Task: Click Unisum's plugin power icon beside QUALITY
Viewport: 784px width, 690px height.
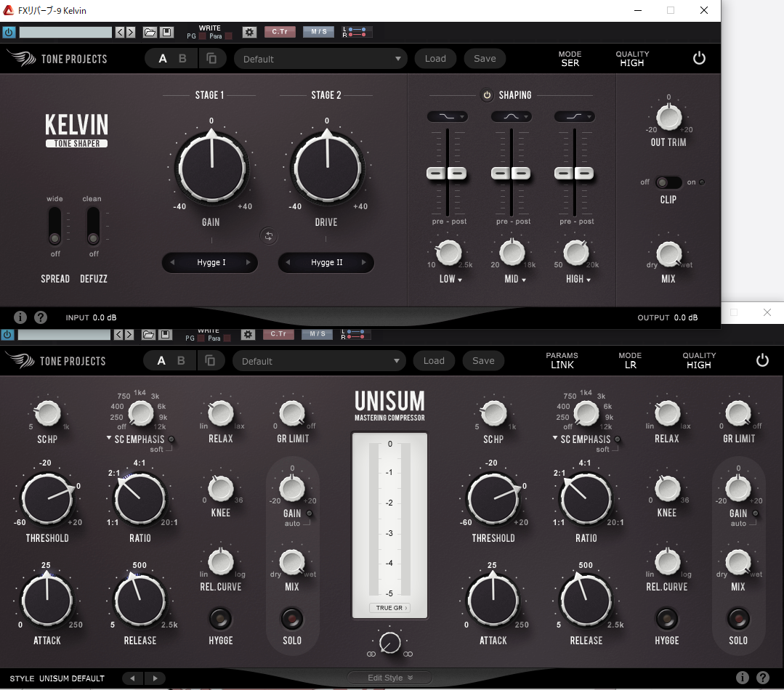Action: click(x=762, y=360)
